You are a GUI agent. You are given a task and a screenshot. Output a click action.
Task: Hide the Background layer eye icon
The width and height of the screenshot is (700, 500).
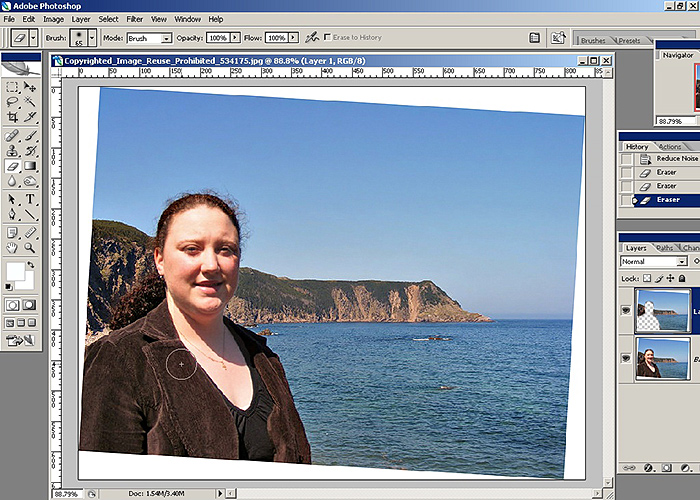tap(626, 358)
